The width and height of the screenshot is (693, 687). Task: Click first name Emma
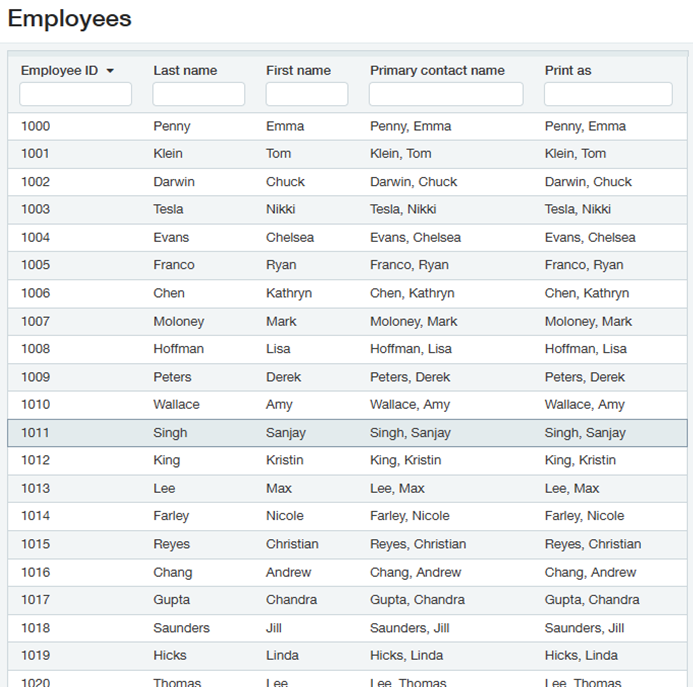pos(285,126)
